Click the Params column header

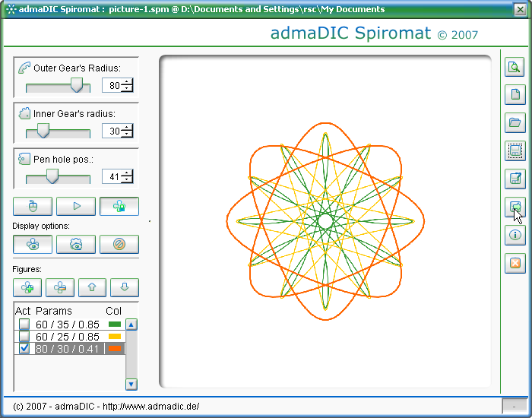[54, 311]
